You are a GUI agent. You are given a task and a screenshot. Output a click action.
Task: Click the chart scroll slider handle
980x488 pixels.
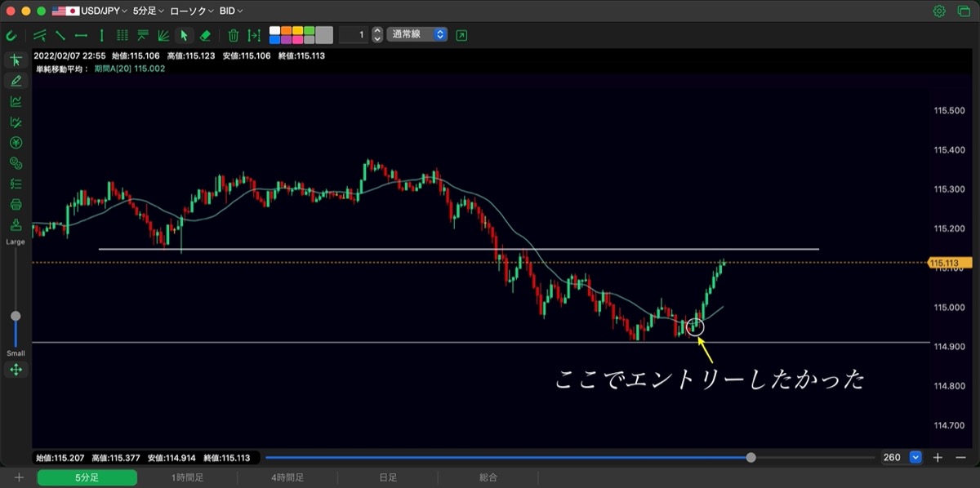pos(751,458)
